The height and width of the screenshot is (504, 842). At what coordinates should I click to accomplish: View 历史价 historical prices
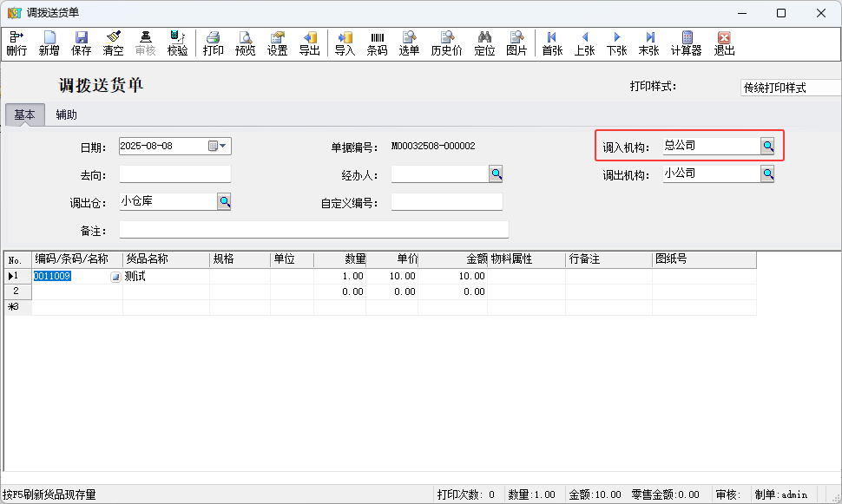447,43
